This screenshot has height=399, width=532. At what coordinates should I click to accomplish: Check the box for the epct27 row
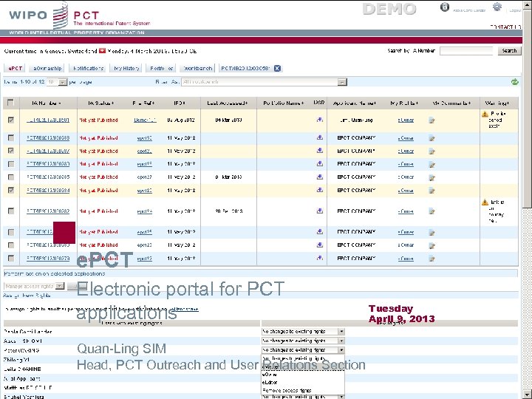[11, 177]
